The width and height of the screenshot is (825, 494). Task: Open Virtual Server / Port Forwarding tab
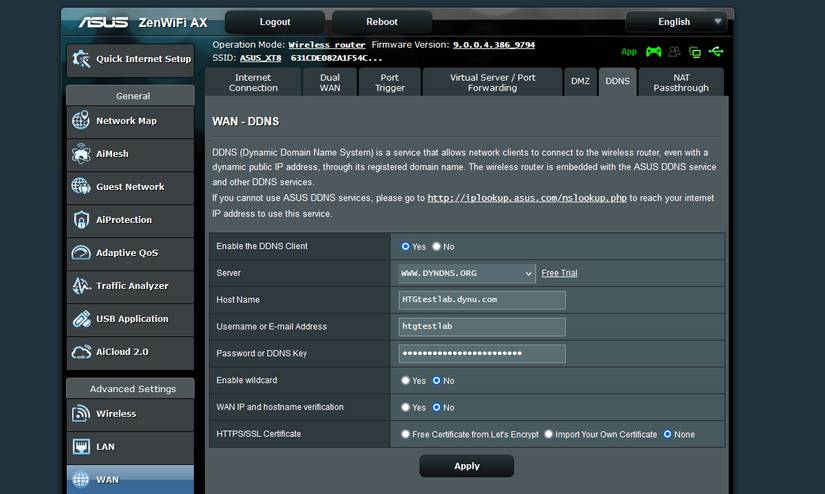tap(492, 83)
